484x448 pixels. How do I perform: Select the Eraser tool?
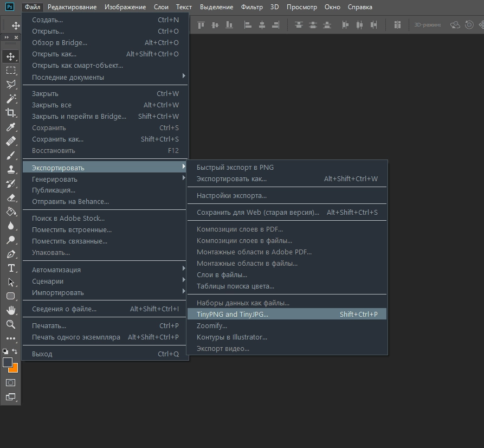pos(11,198)
